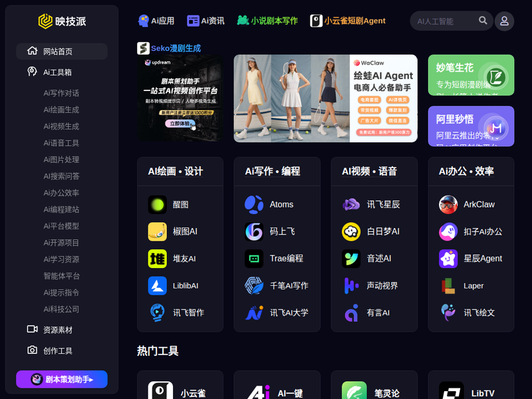Open the 星辰Agent purple star icon
Image resolution: width=532 pixels, height=399 pixels.
click(448, 259)
